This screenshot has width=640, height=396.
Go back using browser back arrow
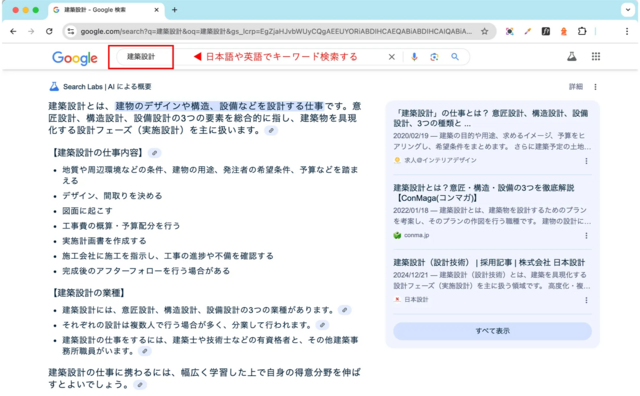tap(13, 31)
